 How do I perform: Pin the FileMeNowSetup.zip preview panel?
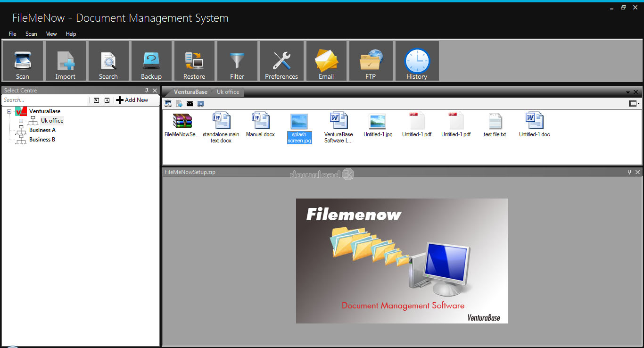point(629,172)
